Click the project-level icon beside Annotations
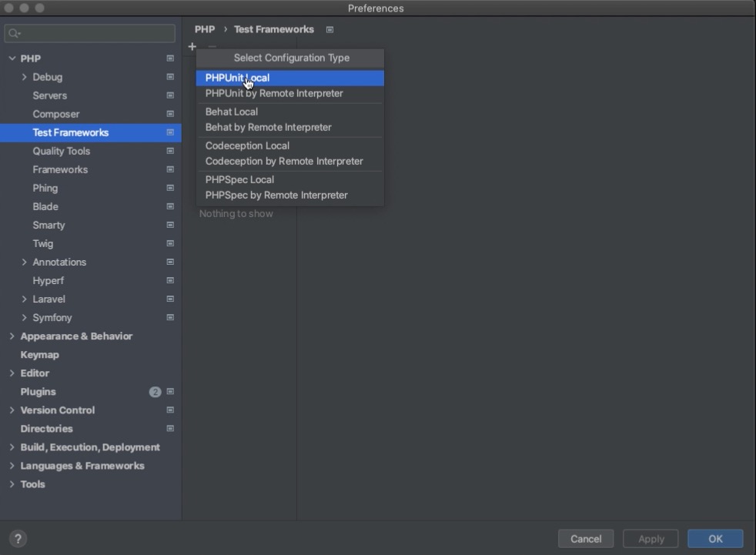The image size is (756, 555). [170, 262]
